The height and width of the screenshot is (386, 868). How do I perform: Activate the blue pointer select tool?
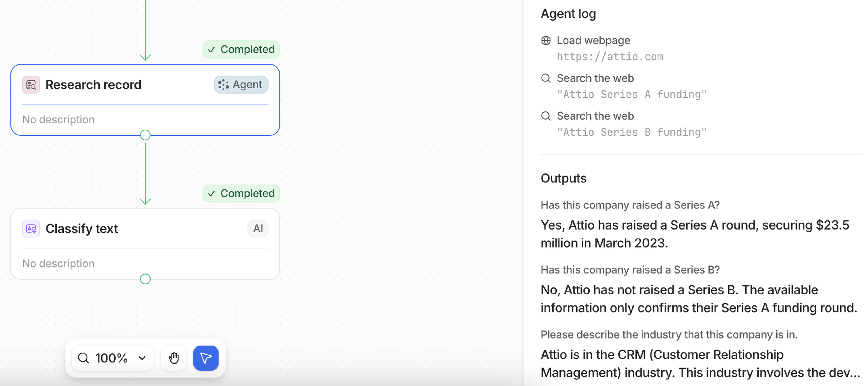pyautogui.click(x=206, y=358)
